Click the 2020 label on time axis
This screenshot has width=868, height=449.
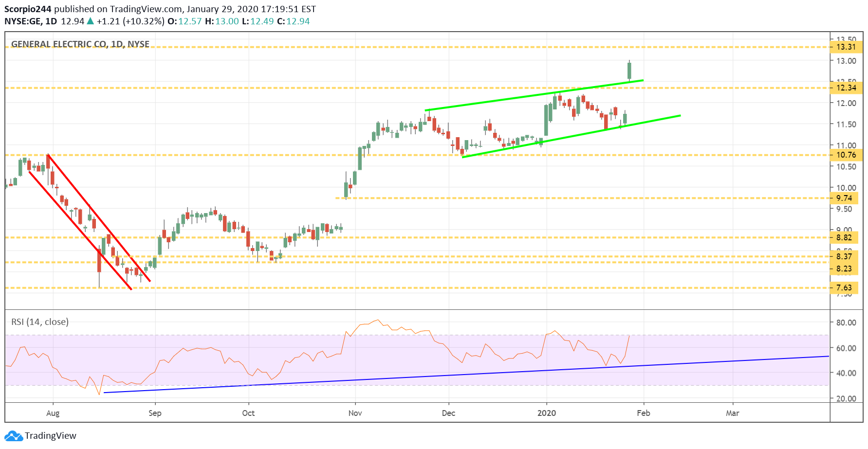tap(547, 413)
